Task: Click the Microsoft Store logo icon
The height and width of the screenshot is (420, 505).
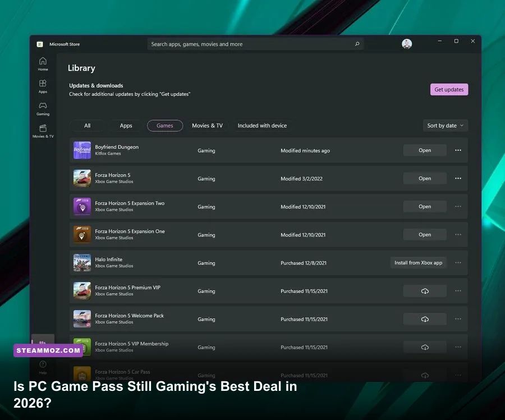Action: [40, 44]
